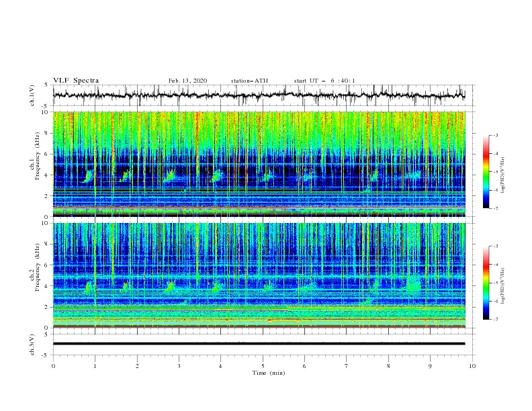Image resolution: width=532 pixels, height=411 pixels.
Task: Click the flat ch.3 voltage trace
Action: click(259, 344)
